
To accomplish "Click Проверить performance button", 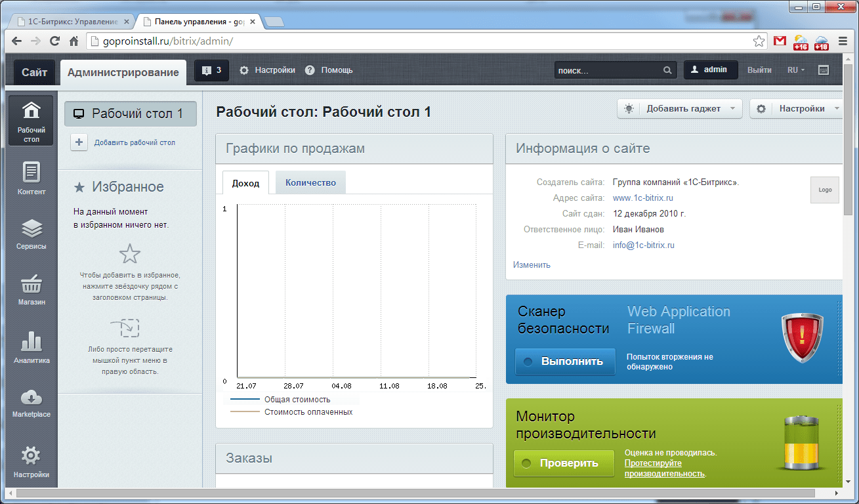I will [x=564, y=463].
